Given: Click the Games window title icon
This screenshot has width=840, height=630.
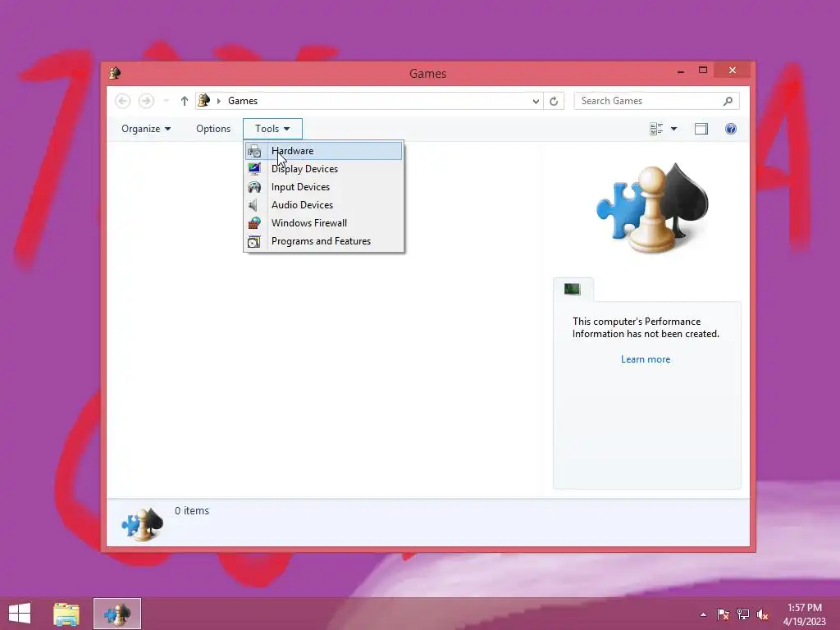Looking at the screenshot, I should [x=115, y=73].
